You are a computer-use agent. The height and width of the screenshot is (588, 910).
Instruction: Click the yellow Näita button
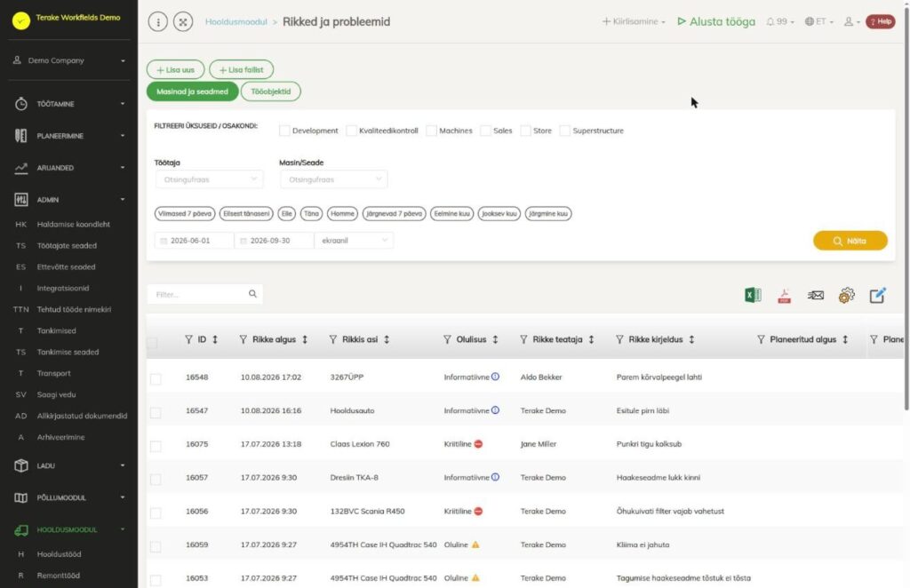850,241
